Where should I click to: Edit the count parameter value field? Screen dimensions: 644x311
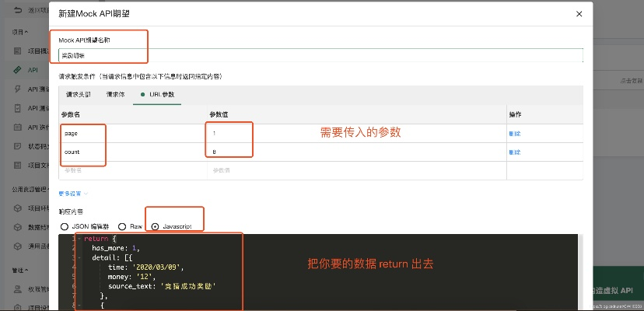click(357, 152)
